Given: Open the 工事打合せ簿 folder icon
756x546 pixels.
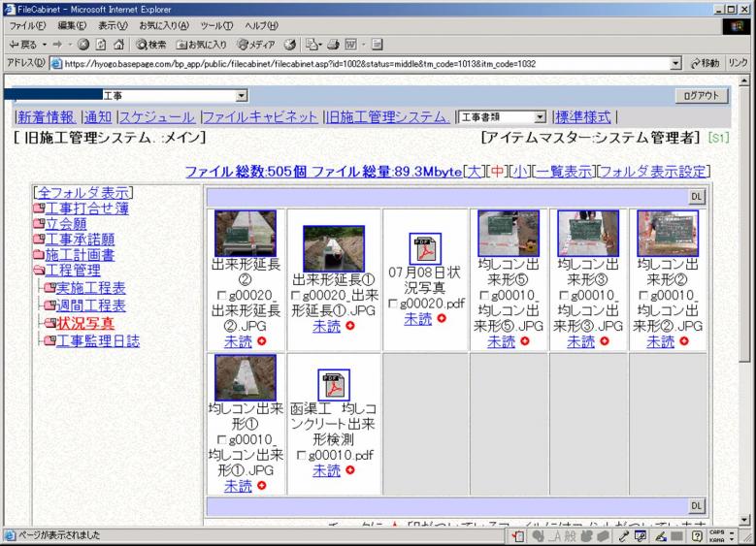Looking at the screenshot, I should click(38, 209).
